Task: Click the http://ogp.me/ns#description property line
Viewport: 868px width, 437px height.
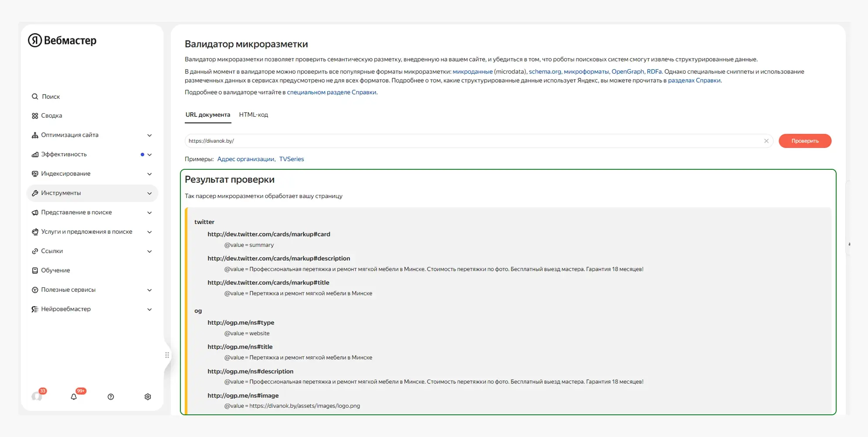Action: 251,371
